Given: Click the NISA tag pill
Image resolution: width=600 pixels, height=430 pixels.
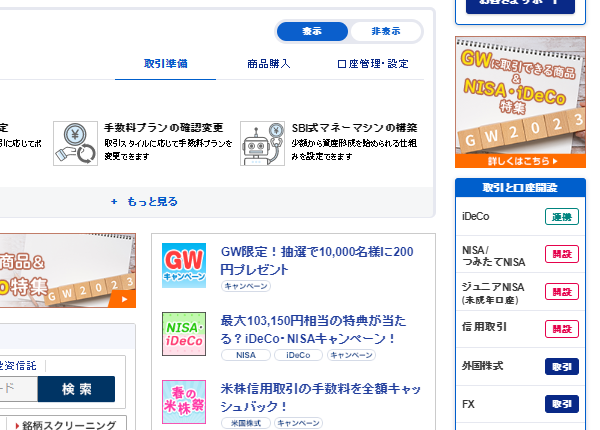Looking at the screenshot, I should tap(246, 355).
